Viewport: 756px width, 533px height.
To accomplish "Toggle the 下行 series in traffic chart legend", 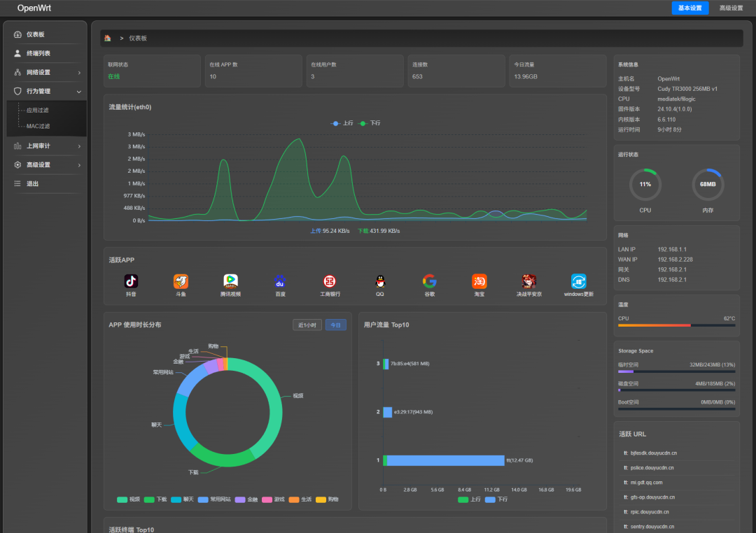I will (370, 123).
